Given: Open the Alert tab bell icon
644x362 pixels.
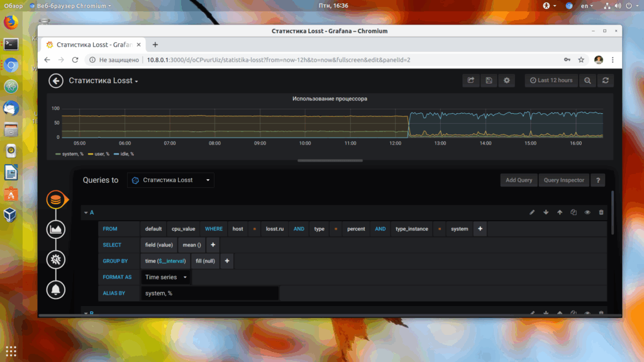Looking at the screenshot, I should [x=56, y=290].
